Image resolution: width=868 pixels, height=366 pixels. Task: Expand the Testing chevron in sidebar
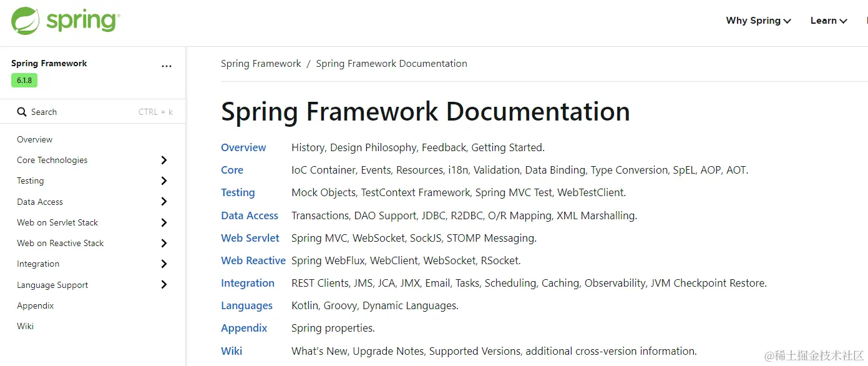pos(164,181)
